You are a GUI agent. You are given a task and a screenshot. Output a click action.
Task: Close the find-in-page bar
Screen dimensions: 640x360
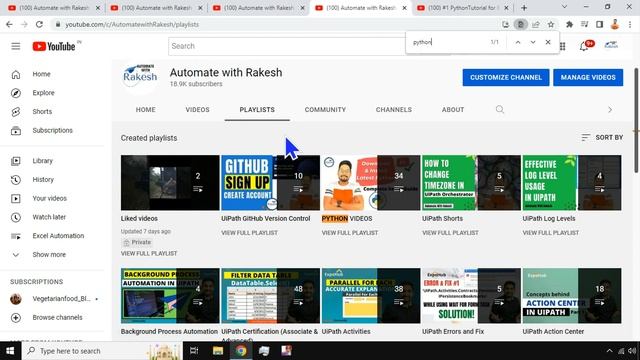(x=548, y=42)
